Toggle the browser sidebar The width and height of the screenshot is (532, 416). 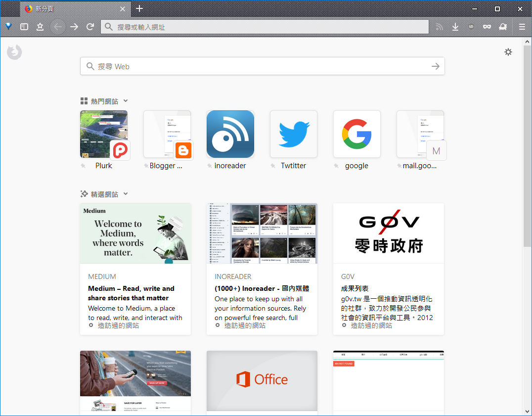tap(24, 27)
